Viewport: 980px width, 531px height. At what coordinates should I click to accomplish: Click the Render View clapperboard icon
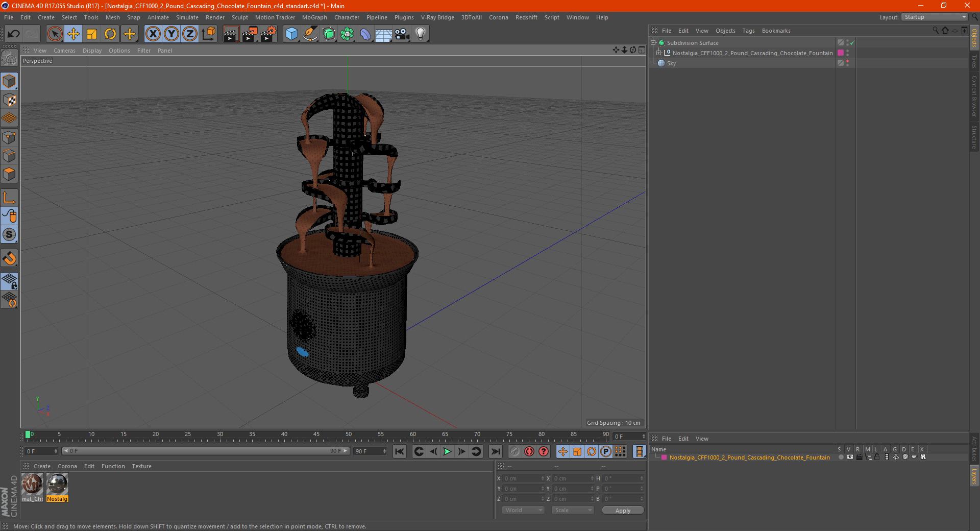coord(231,34)
